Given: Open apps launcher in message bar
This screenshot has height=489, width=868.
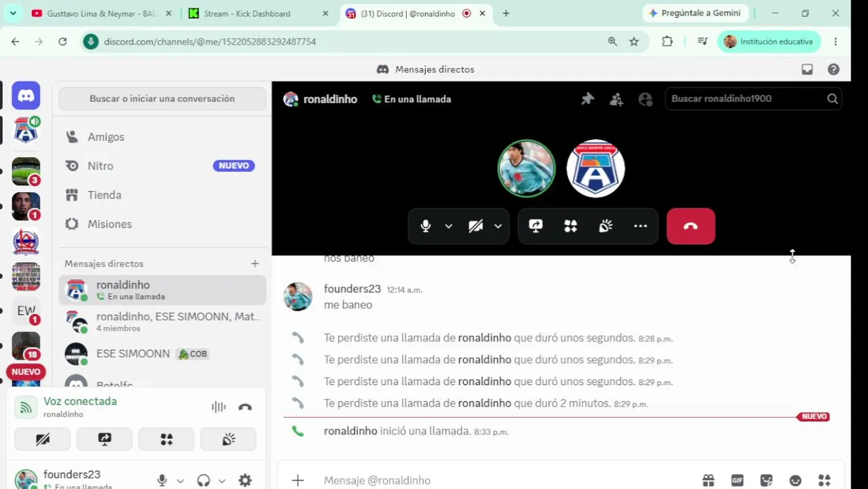Looking at the screenshot, I should 824,480.
